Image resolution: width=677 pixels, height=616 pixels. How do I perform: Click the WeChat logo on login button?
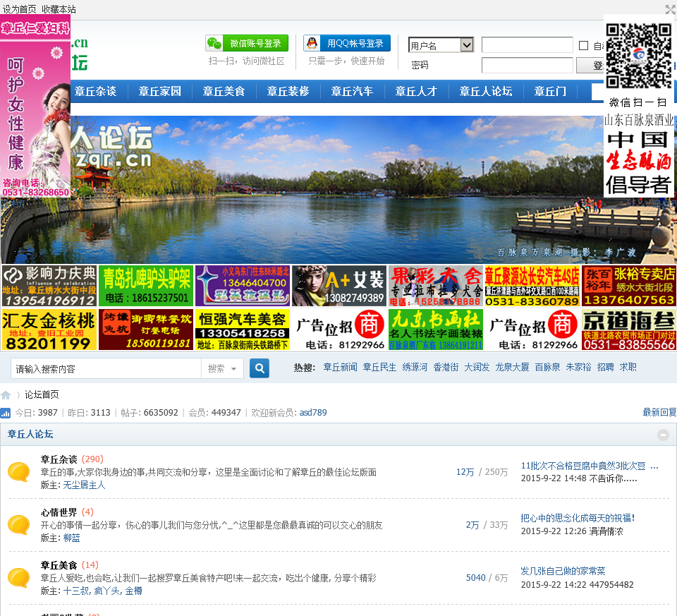214,43
